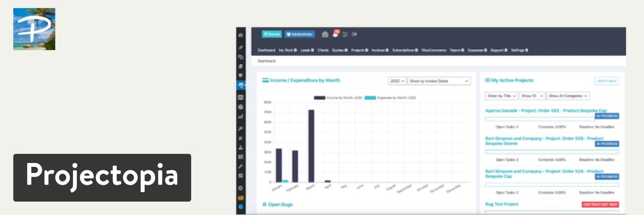Open the 2020 year dropdown

(397, 81)
